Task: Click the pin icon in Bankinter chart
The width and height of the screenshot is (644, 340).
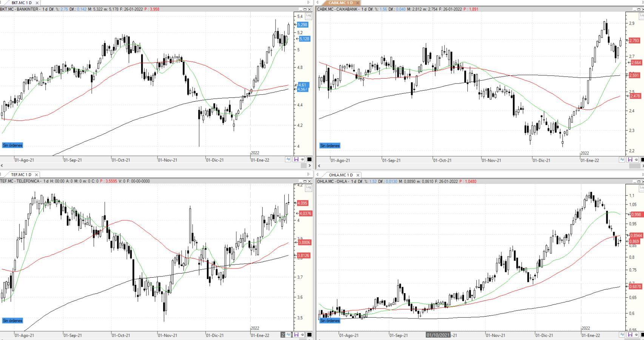Action: tap(303, 159)
